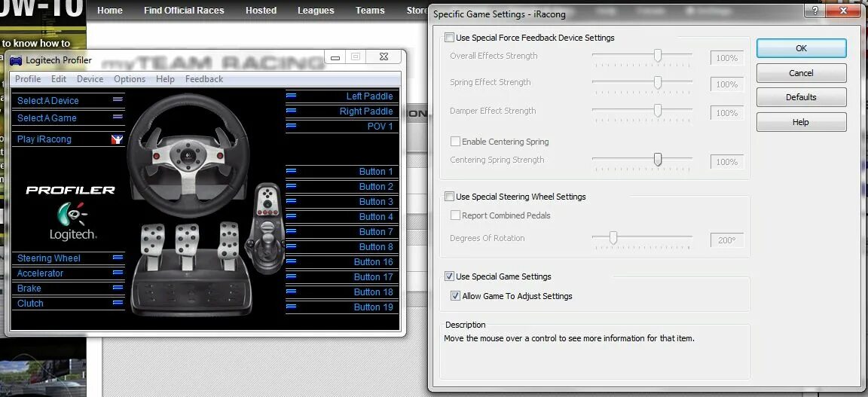Click the blue marker icon next to Button 1
Screen dimensions: 868x397
291,171
